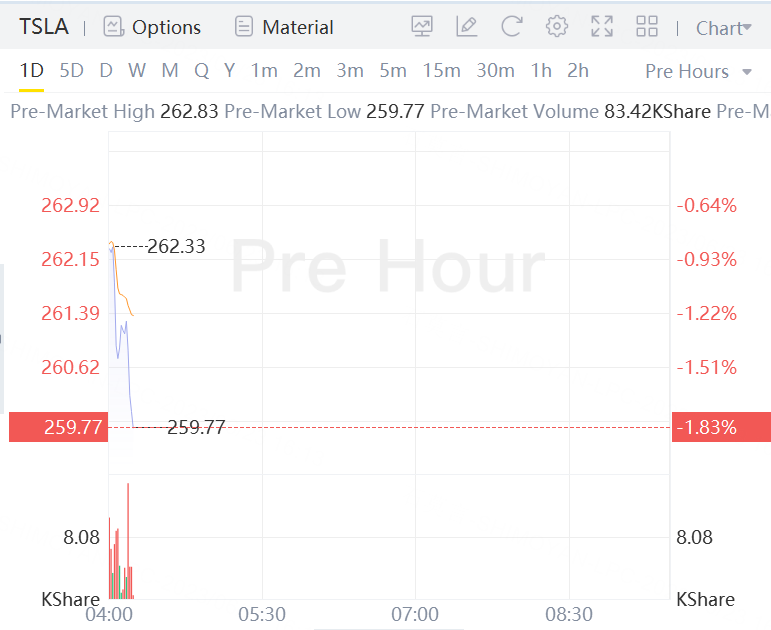Select the drawing pencil tool

tap(466, 27)
